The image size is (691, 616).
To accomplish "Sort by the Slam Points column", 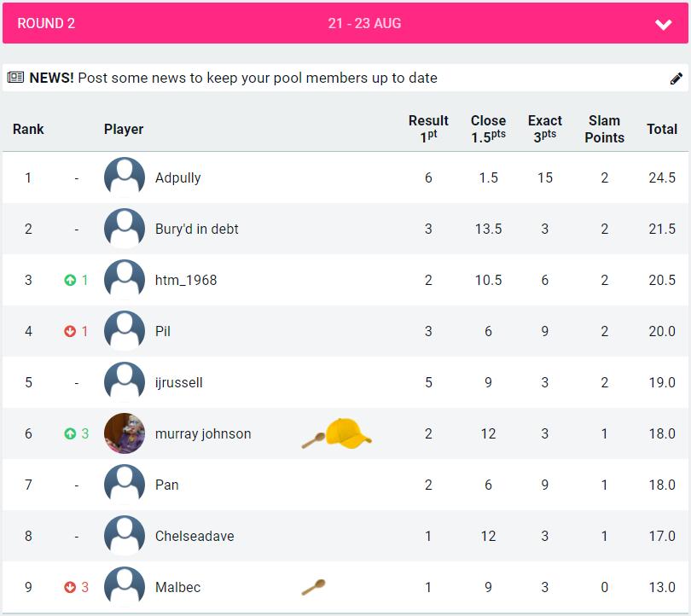I will (x=604, y=129).
